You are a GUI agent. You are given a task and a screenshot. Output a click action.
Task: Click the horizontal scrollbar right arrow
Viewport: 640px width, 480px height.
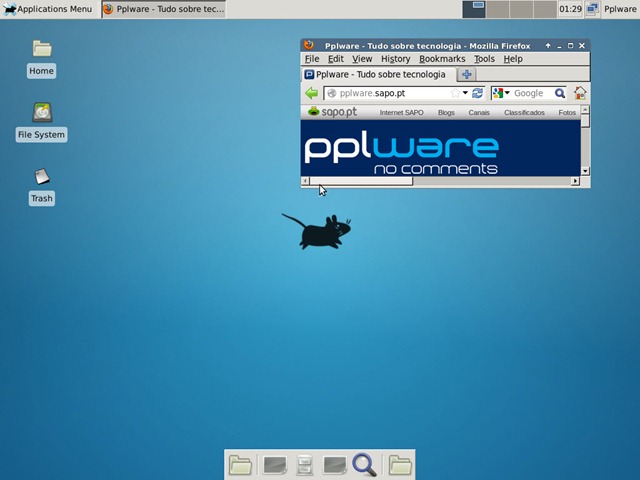[x=575, y=181]
